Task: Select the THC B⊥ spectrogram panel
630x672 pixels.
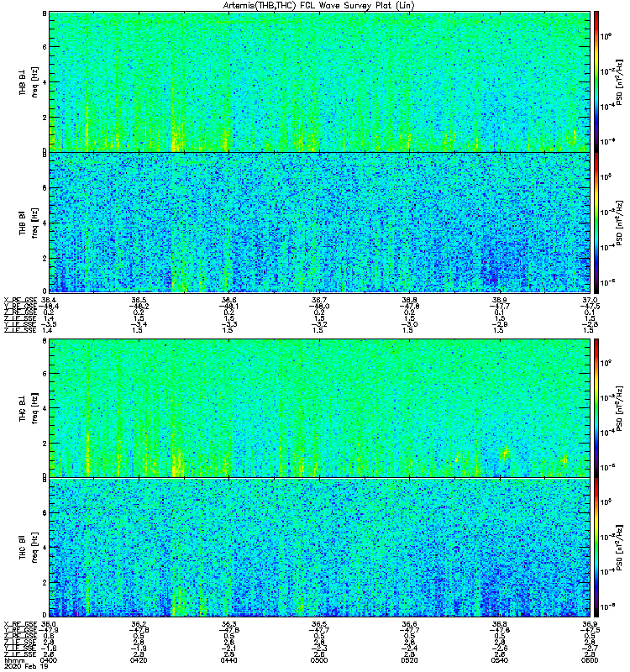Action: click(319, 408)
